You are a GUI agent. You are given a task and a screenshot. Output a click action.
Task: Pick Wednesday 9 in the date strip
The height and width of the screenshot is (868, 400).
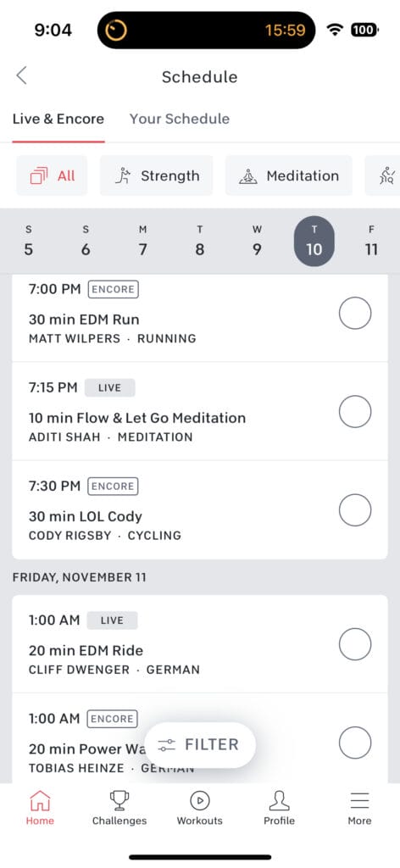coord(257,242)
